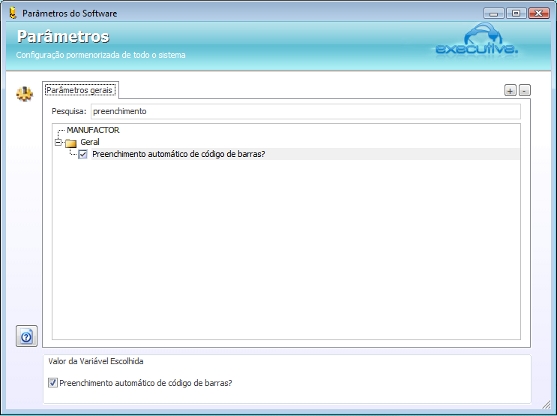Switch to the Parâmetros gerais tab

click(x=80, y=90)
